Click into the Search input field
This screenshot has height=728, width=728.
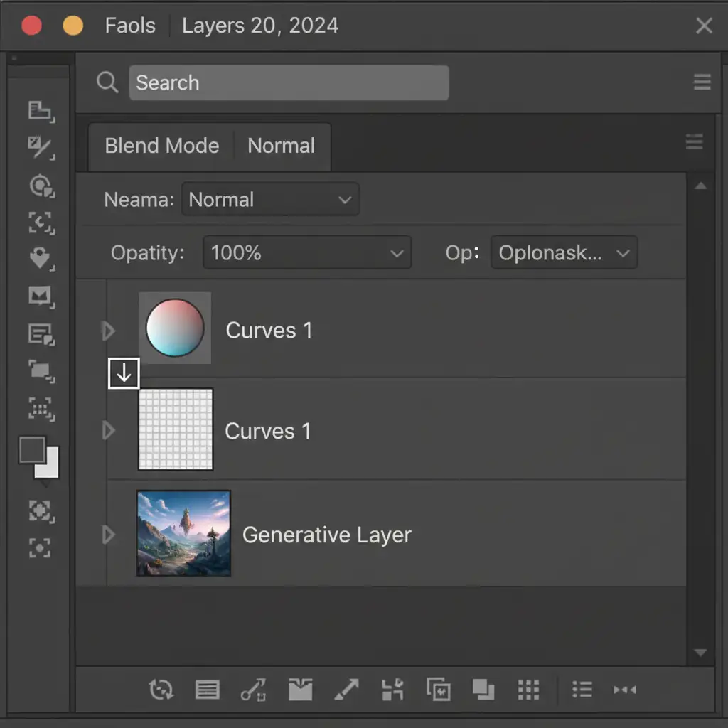click(289, 83)
